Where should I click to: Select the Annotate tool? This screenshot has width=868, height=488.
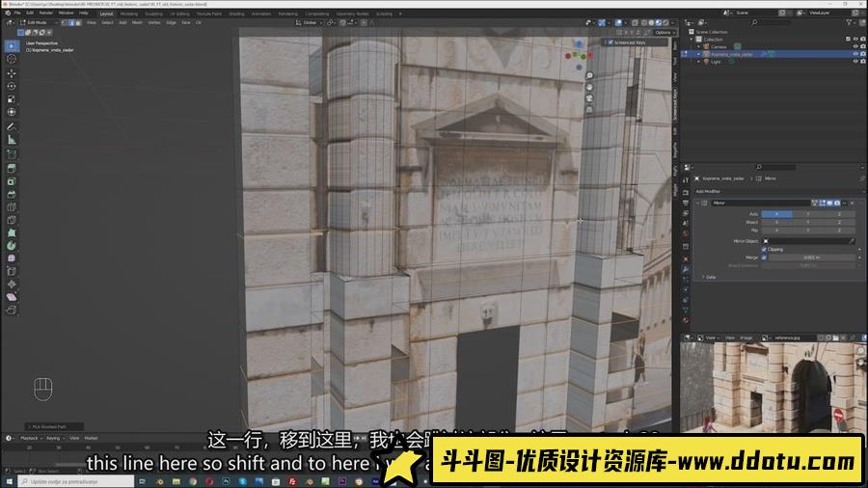(x=11, y=126)
